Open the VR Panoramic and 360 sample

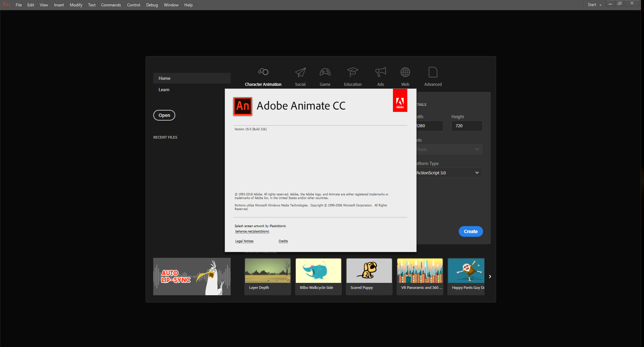click(420, 277)
